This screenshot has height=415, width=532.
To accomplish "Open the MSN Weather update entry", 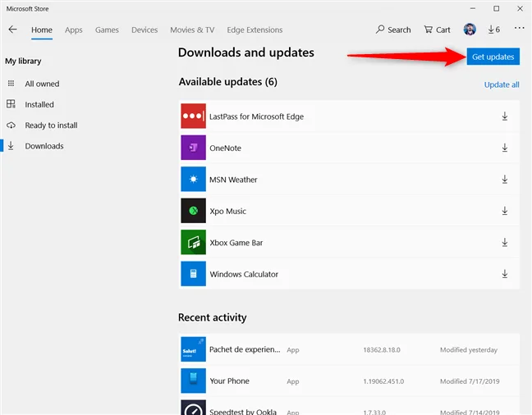I will pyautogui.click(x=349, y=180).
